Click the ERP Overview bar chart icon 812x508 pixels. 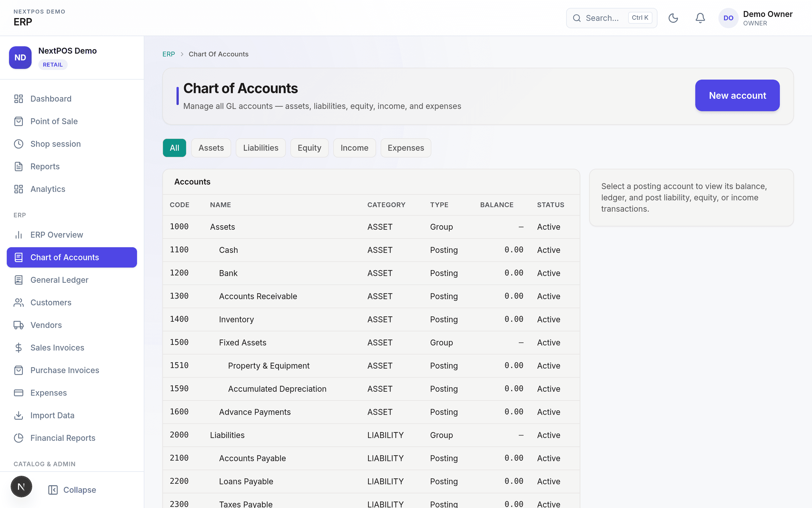pos(18,235)
